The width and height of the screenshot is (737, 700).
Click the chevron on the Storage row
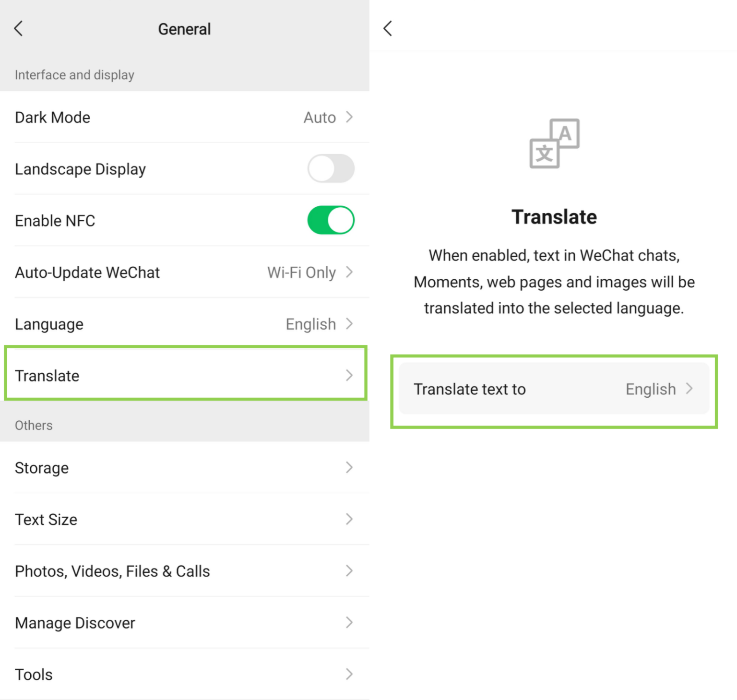349,468
